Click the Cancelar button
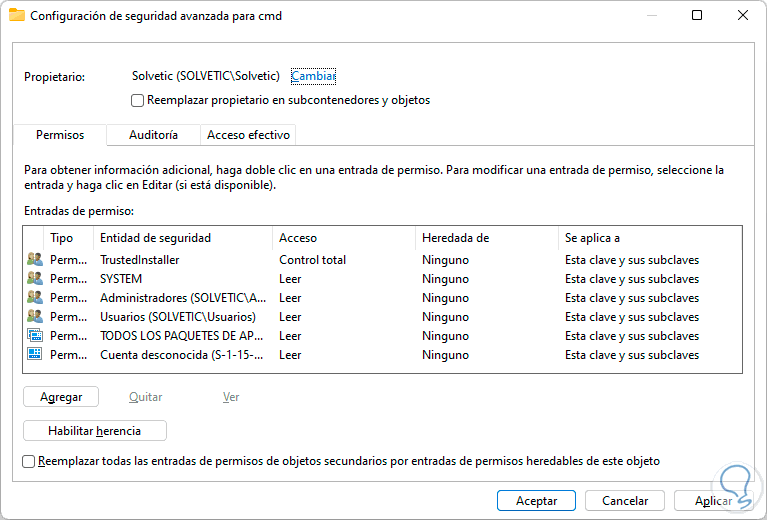Viewport: 767px width, 520px height. [x=624, y=500]
